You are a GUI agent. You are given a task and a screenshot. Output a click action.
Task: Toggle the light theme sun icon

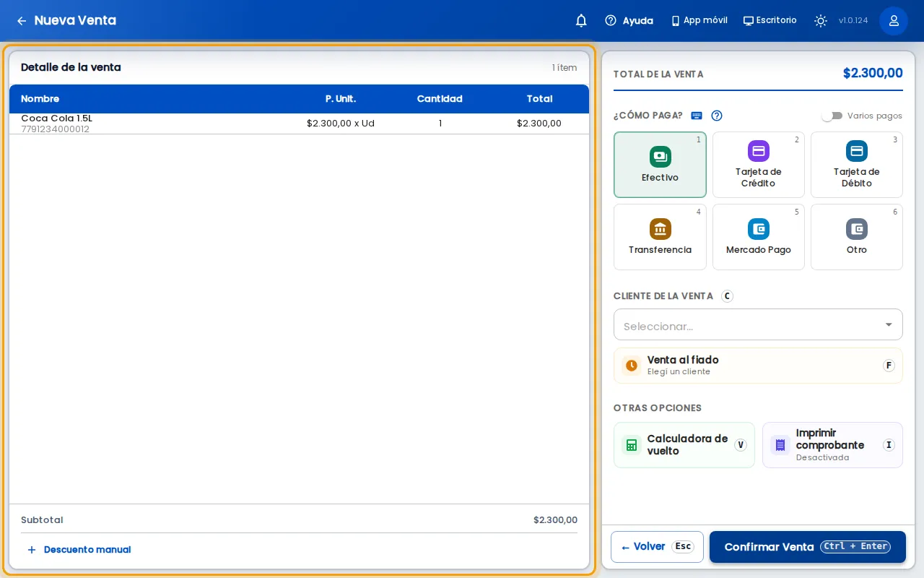coord(821,21)
